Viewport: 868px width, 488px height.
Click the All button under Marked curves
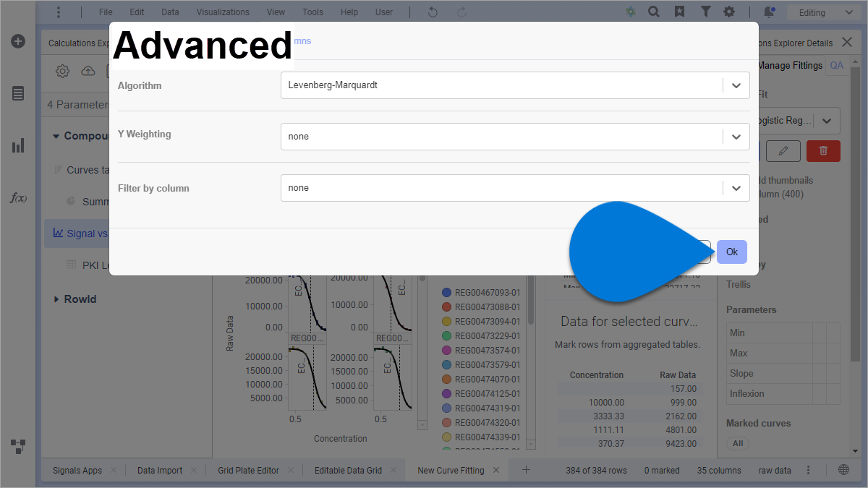point(737,443)
